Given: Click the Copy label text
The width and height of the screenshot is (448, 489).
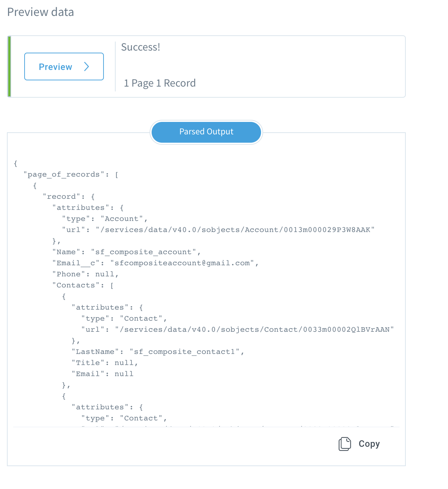Looking at the screenshot, I should (369, 444).
